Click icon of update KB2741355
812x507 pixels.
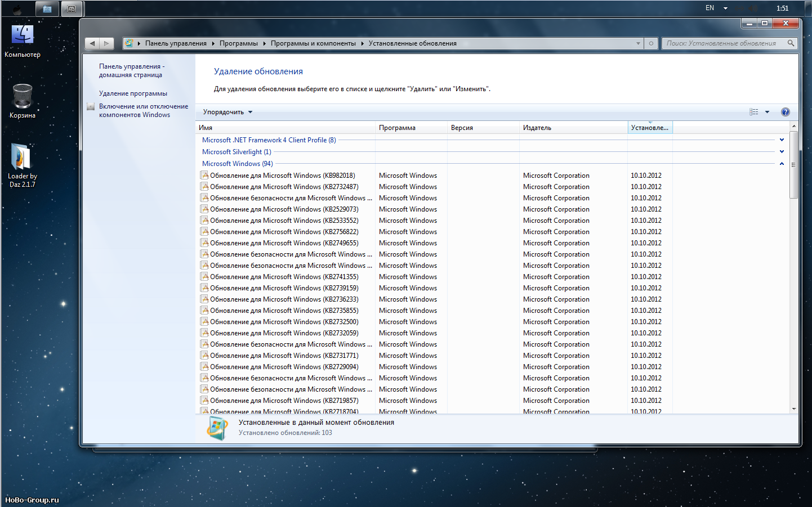point(204,276)
